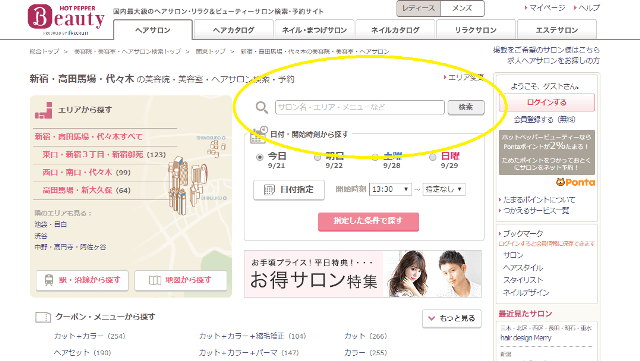The height and width of the screenshot is (361, 640).
Task: Click the 駅・沿線から探す button
Action: (82, 280)
